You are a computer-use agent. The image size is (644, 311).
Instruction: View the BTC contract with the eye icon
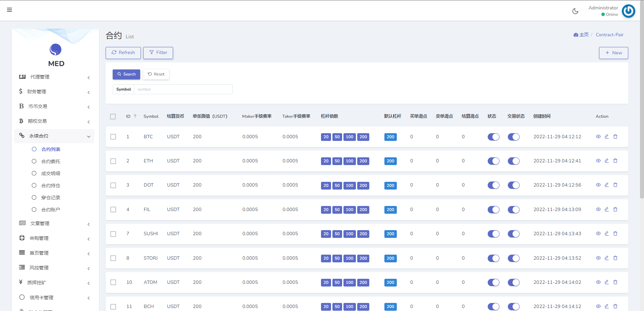click(598, 137)
